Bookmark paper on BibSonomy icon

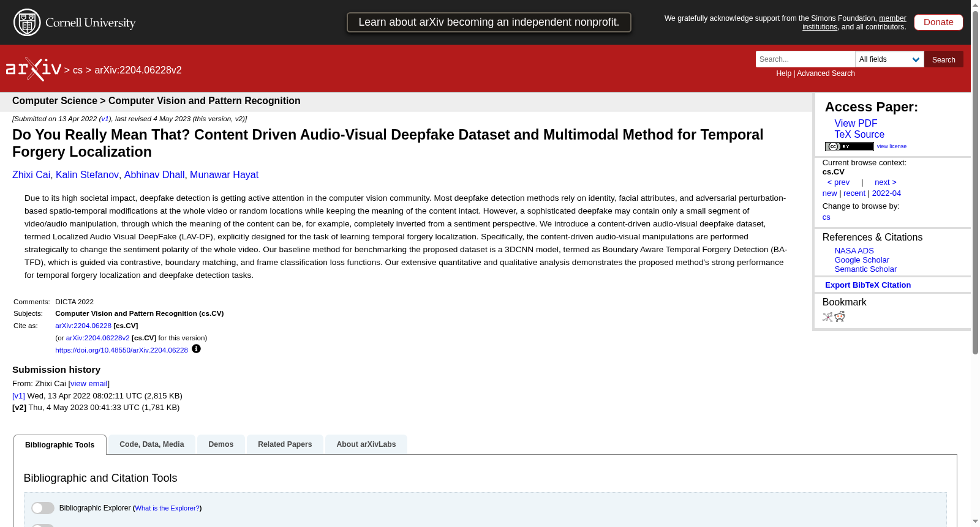(x=827, y=317)
